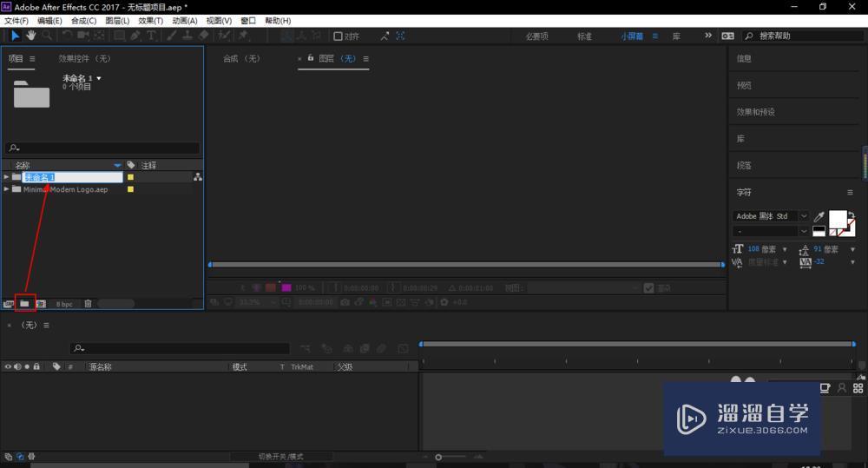Open the timeline (无) panel menu

tap(47, 325)
